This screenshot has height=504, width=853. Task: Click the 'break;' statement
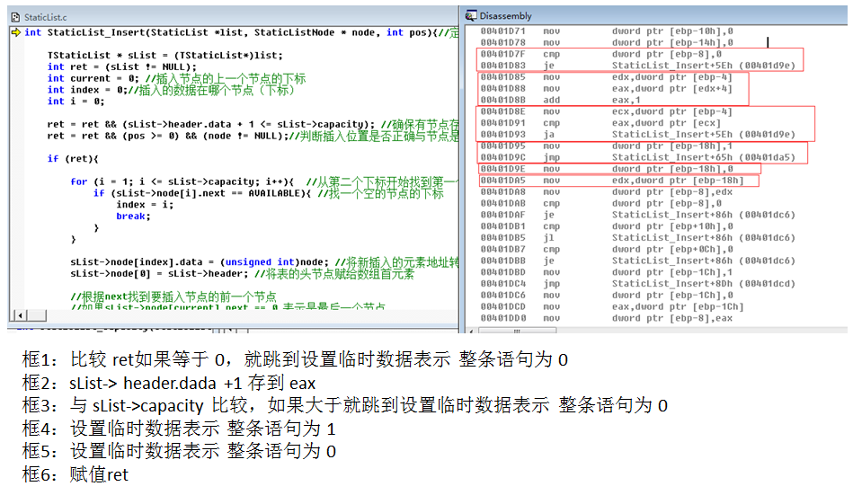tap(133, 216)
